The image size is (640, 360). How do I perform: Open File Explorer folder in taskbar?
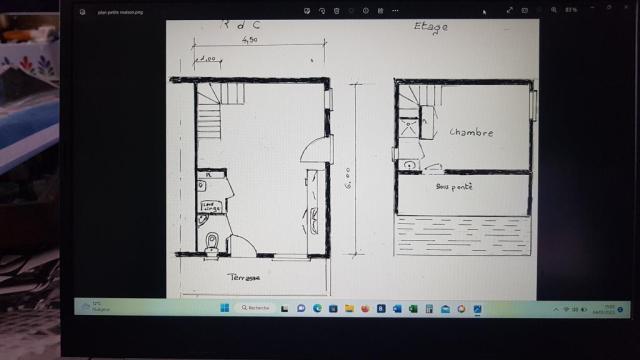(x=349, y=309)
